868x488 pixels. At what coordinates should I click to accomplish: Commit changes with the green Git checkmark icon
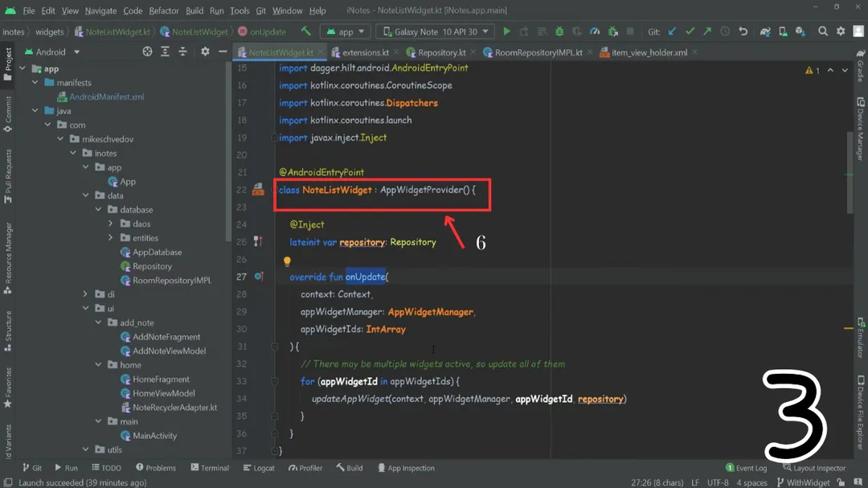point(688,32)
